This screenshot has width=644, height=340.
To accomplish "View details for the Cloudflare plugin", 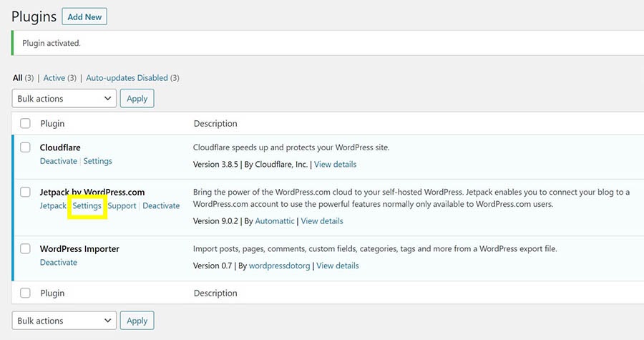I will click(335, 164).
